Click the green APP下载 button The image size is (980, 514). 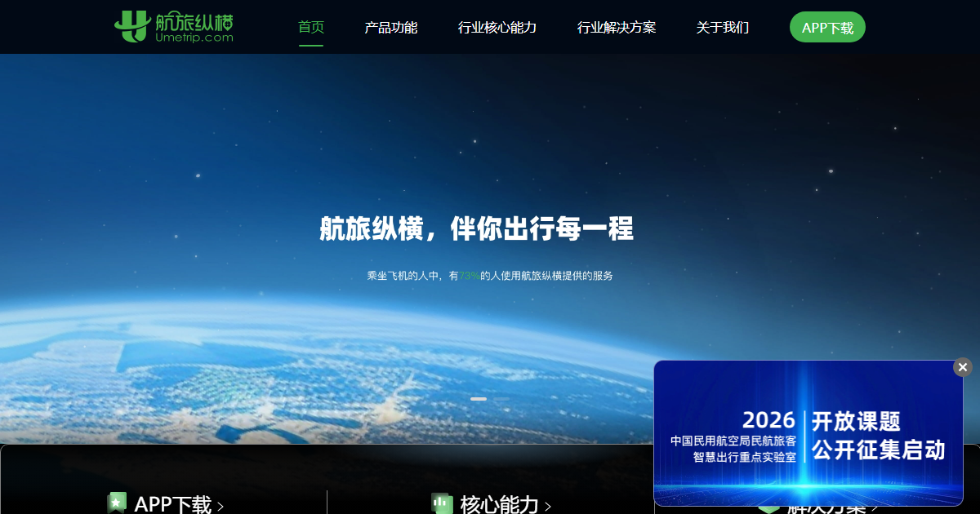point(827,27)
